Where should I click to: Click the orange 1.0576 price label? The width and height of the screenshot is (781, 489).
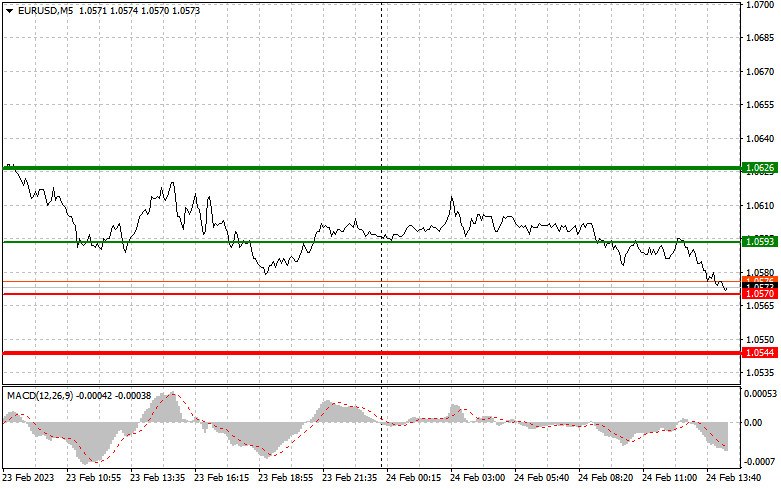click(760, 280)
